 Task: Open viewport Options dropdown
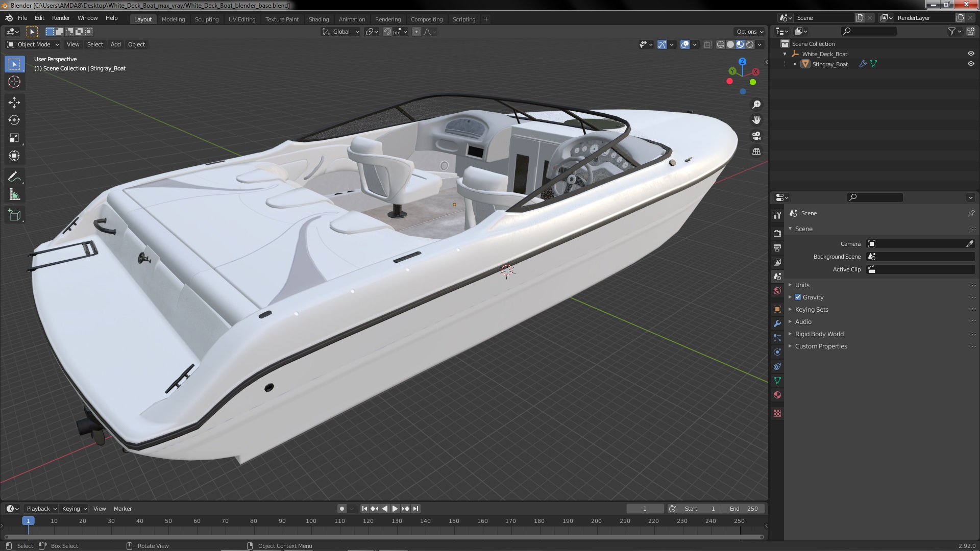click(750, 32)
